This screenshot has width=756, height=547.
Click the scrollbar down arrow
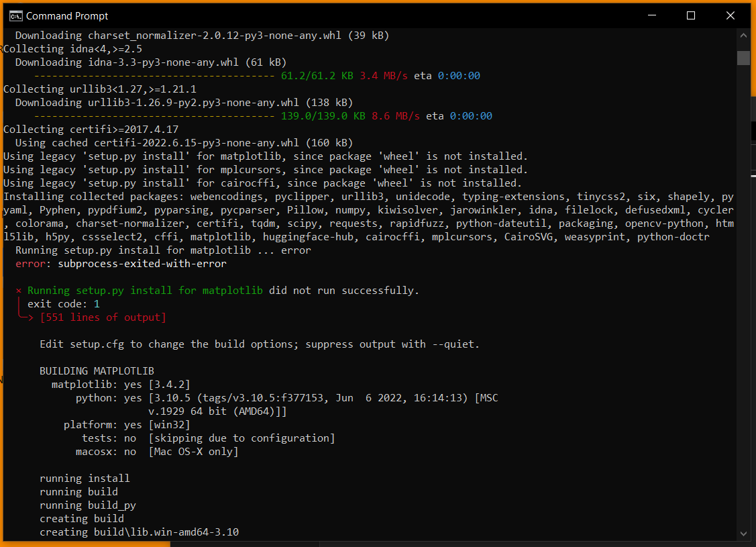click(743, 533)
